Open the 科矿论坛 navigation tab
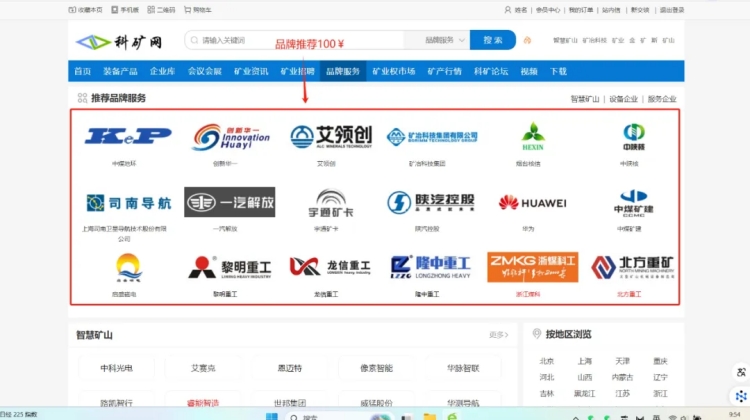The image size is (750, 420). tap(491, 72)
